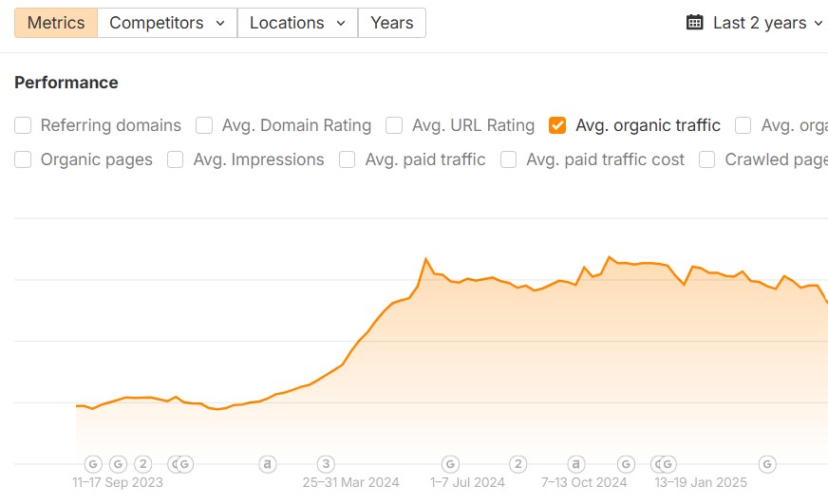Screen dimensions: 828x504
Task: Click the 2 marker between Jul and Oct 2024
Action: [x=518, y=464]
